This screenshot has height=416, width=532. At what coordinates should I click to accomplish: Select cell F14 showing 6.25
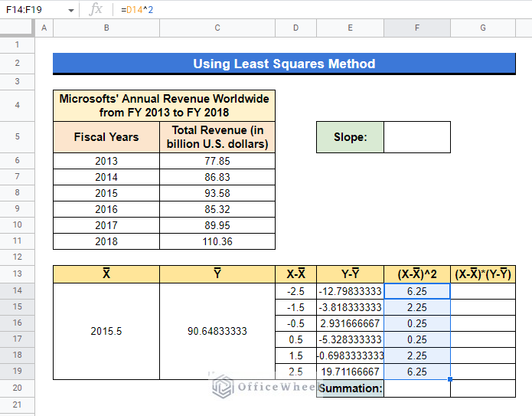pyautogui.click(x=417, y=291)
